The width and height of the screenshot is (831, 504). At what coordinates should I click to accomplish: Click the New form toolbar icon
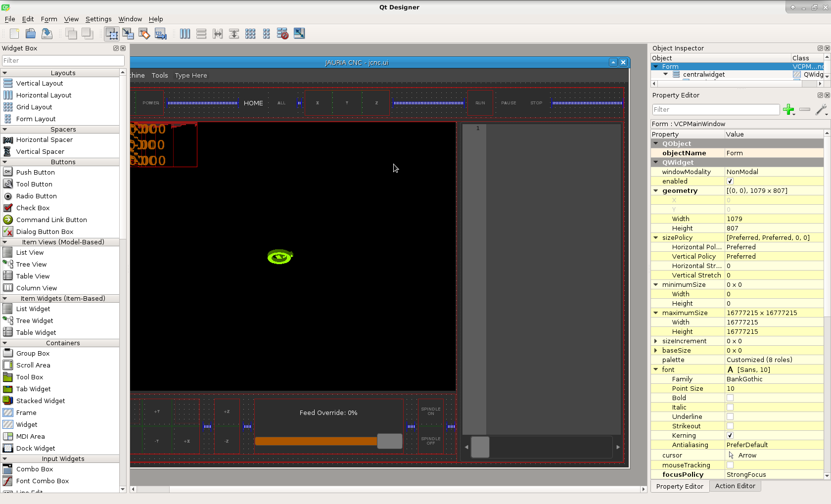coord(14,33)
